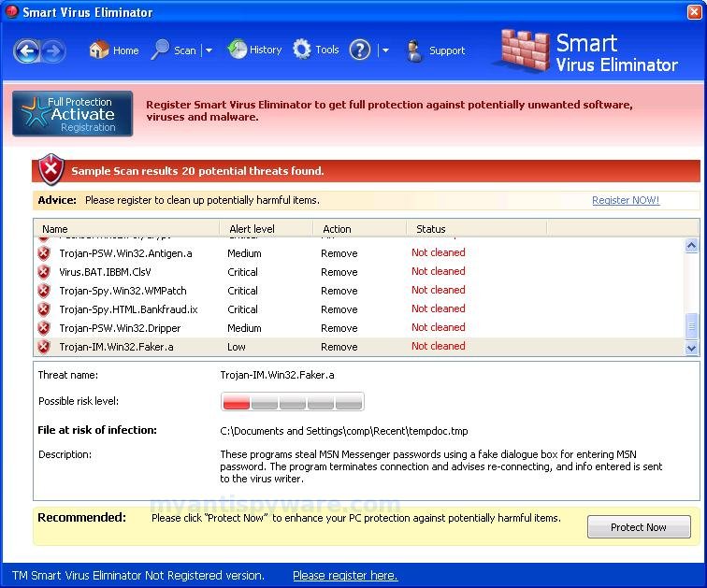Viewport: 707px width, 588px height.
Task: Select the Trojan-Spy.Win32.WMPatch row name
Action: 123,291
